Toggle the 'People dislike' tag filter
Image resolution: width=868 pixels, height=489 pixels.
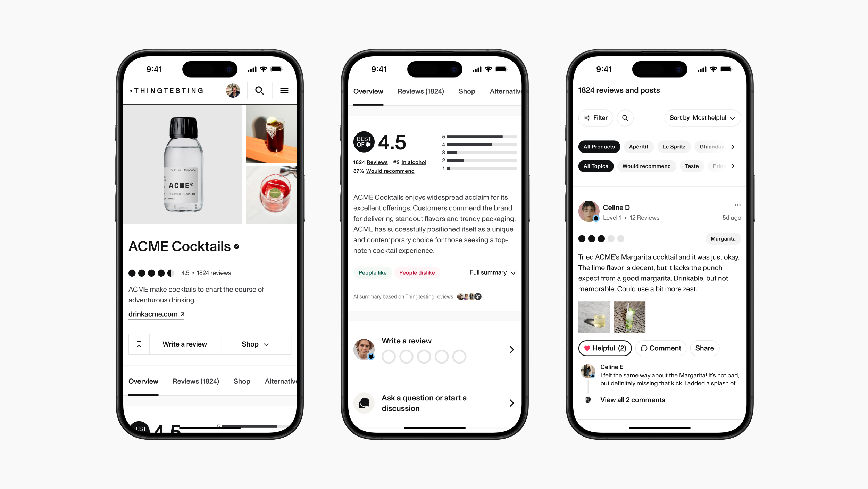pos(417,272)
